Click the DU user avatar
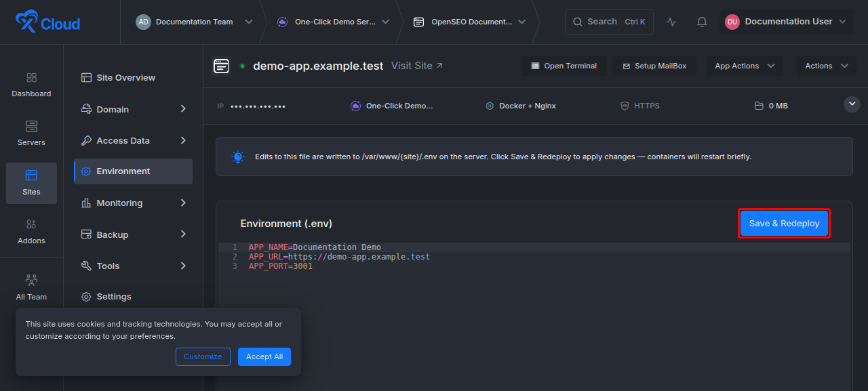868x391 pixels. coord(732,22)
